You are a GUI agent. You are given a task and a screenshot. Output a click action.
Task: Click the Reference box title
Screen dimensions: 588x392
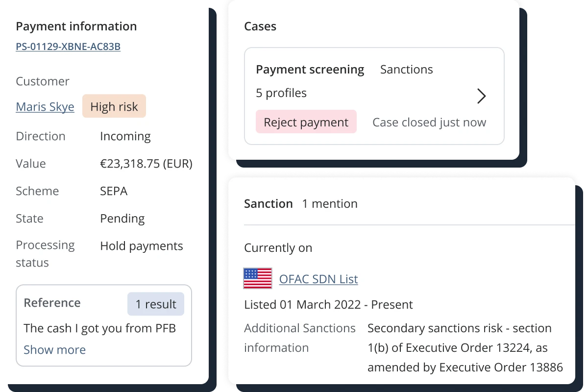click(52, 303)
